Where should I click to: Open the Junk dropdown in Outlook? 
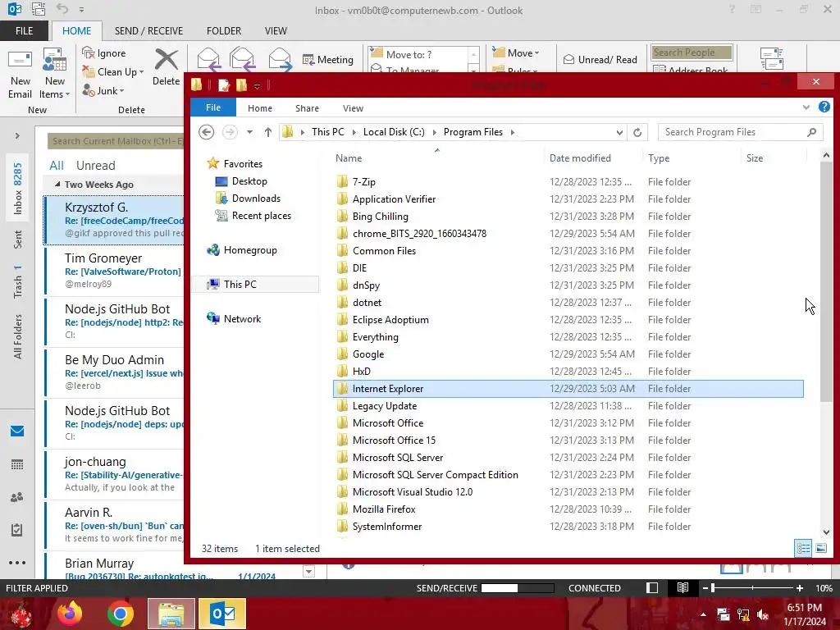[103, 90]
